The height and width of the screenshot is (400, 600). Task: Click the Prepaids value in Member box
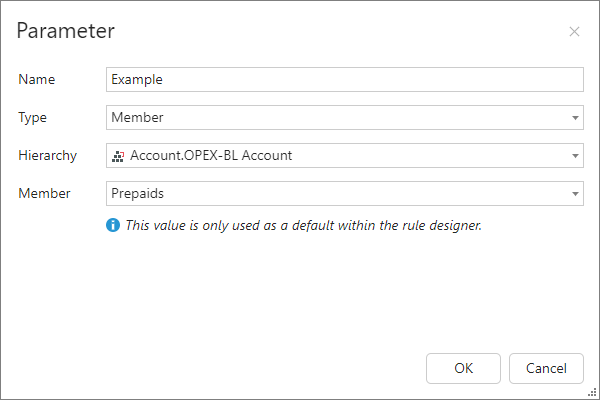[x=137, y=194]
